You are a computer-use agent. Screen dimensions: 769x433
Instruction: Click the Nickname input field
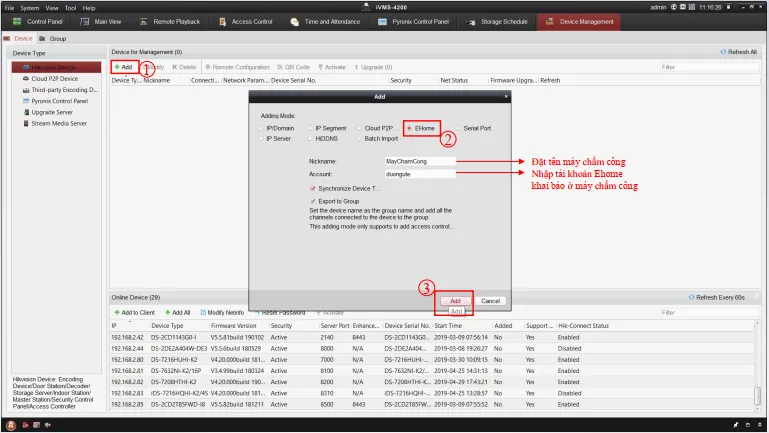[420, 160]
